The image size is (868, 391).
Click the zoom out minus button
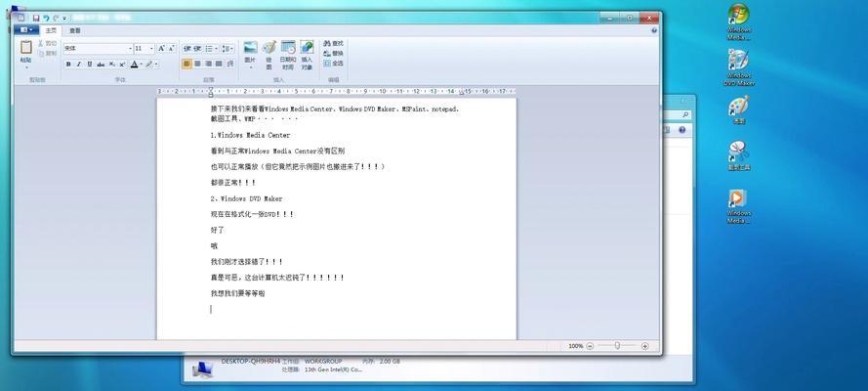(x=590, y=346)
